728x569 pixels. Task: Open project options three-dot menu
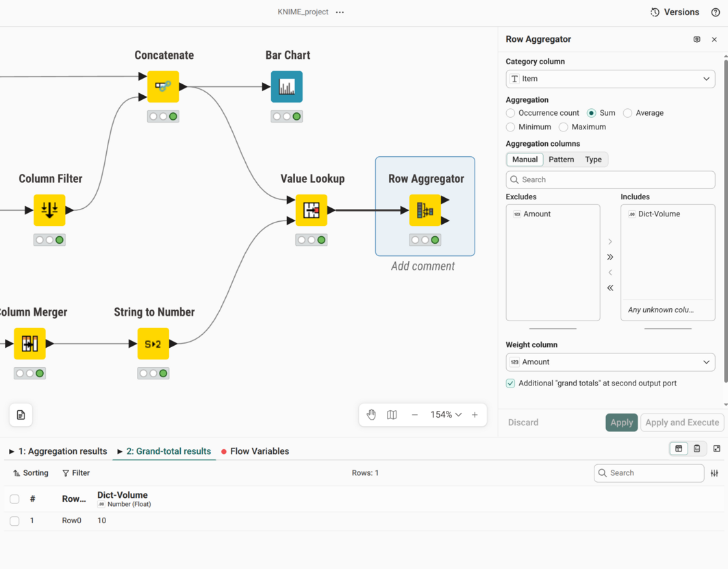[340, 12]
